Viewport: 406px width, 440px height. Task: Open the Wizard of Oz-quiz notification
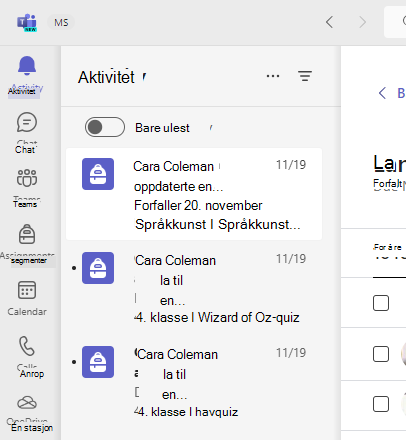pos(194,288)
